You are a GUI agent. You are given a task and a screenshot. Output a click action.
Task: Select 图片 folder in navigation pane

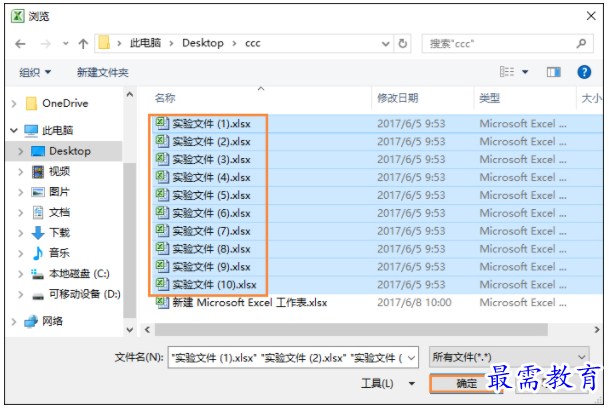tap(59, 192)
